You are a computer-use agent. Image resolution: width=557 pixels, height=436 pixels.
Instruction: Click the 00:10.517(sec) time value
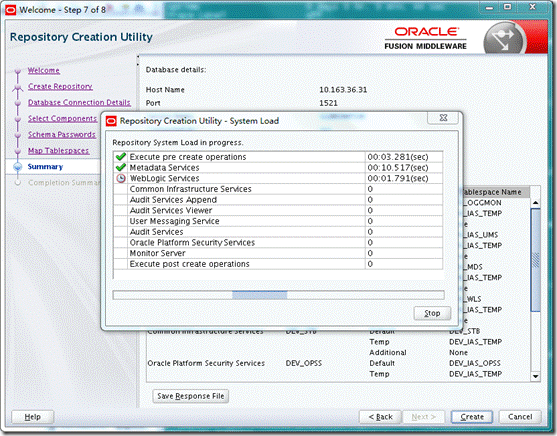pyautogui.click(x=398, y=167)
